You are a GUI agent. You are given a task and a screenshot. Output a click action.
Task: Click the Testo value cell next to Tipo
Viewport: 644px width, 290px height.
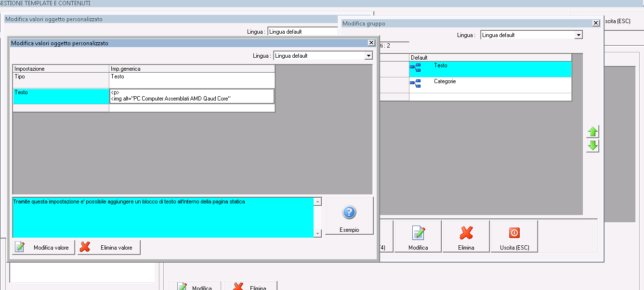[x=192, y=80]
